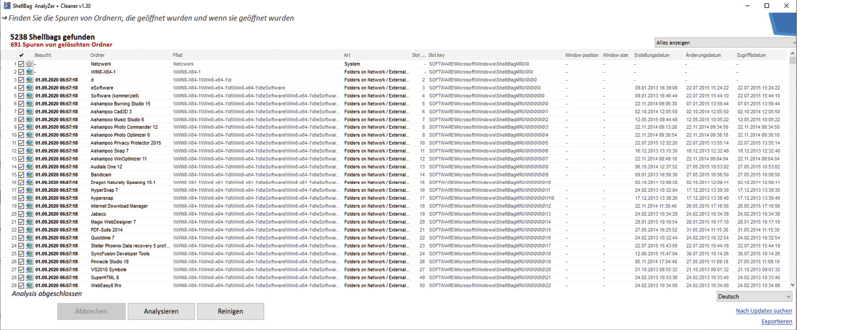Click the creation date 09.01.2013 16:39:08
The height and width of the screenshot is (330, 868).
(x=656, y=88)
